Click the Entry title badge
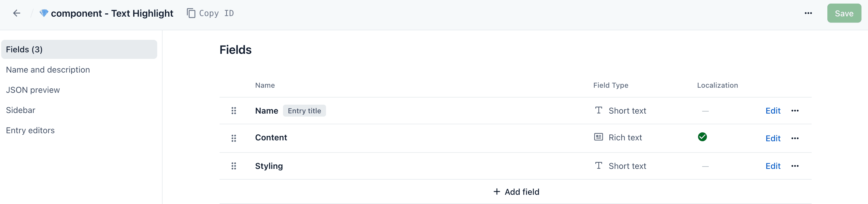 click(304, 111)
